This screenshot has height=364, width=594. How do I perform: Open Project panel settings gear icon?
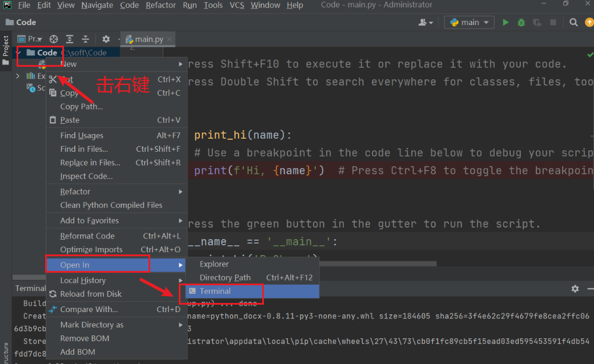click(x=106, y=39)
